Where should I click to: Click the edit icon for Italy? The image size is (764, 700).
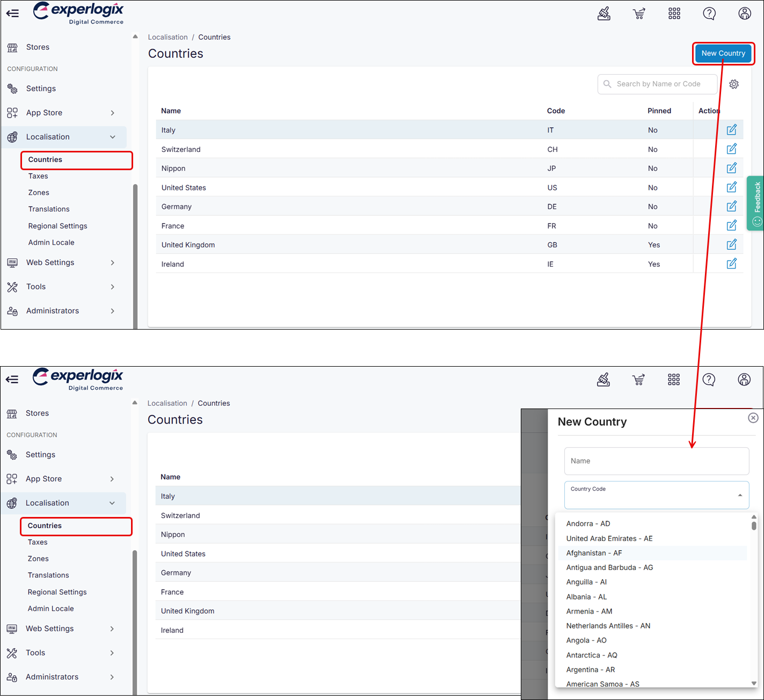click(x=731, y=130)
